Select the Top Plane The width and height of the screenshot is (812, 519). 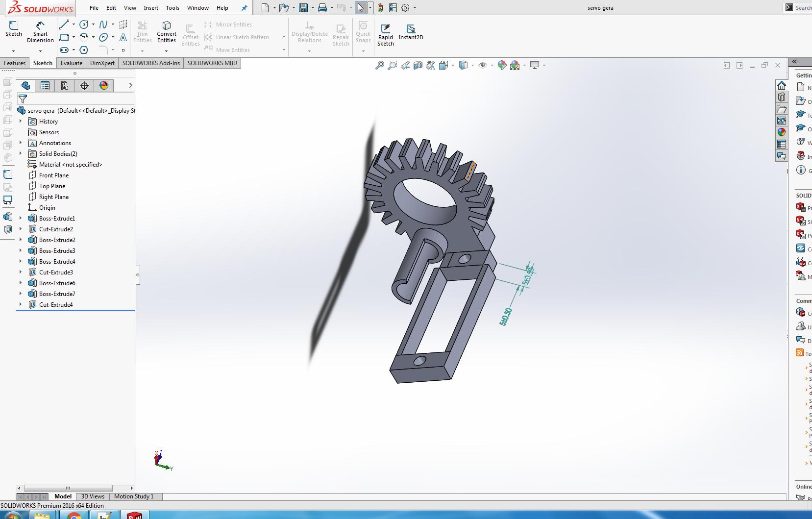click(x=52, y=186)
